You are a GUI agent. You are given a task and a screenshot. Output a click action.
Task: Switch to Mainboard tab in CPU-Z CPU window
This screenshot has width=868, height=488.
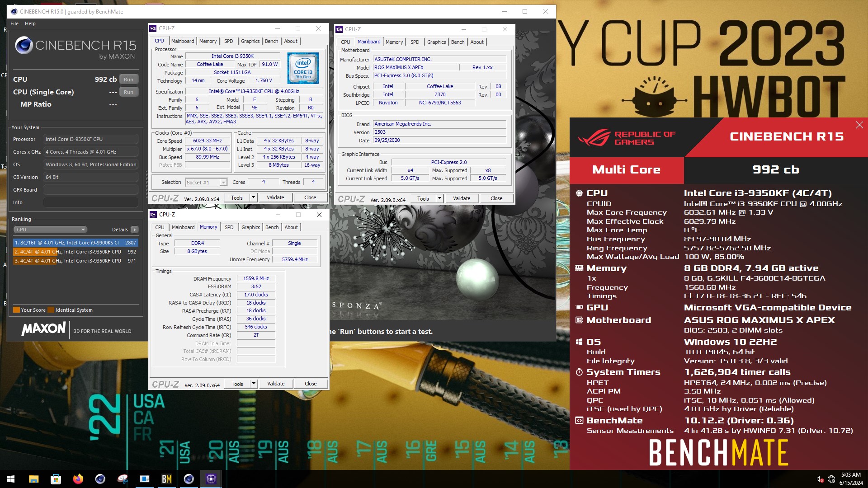click(x=183, y=41)
